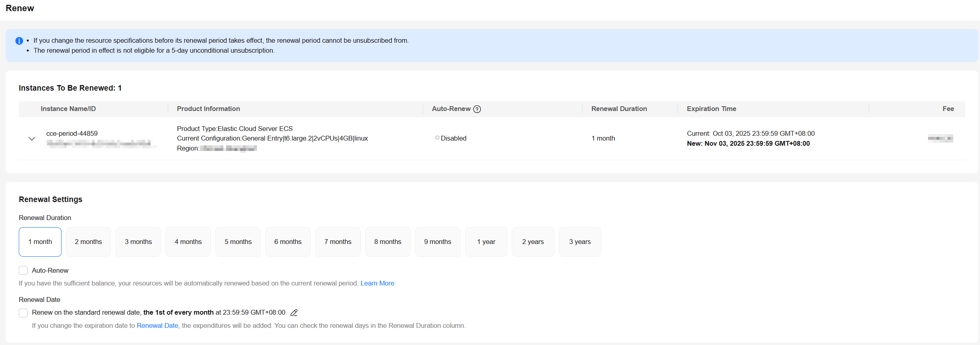Pick the 3 years duration option
The width and height of the screenshot is (980, 345).
[x=580, y=242]
